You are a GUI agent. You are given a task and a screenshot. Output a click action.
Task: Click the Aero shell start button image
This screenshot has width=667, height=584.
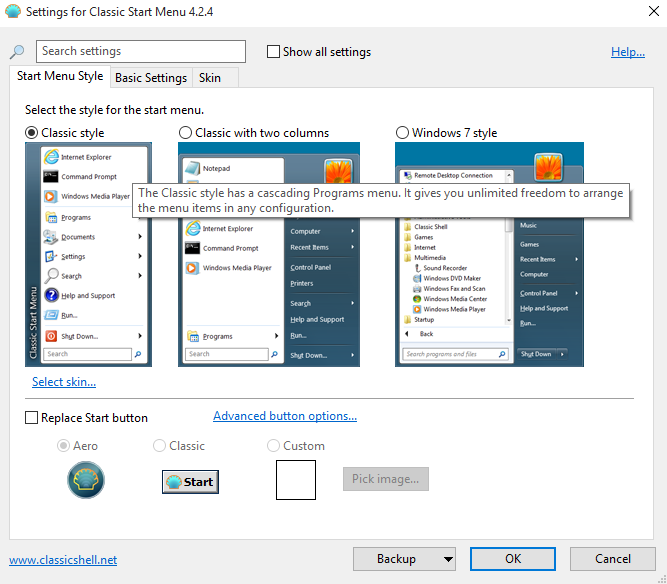click(x=86, y=480)
